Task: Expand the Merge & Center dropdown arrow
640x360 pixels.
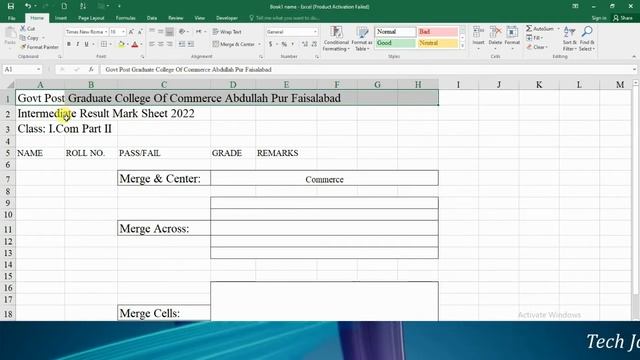Action: point(259,44)
